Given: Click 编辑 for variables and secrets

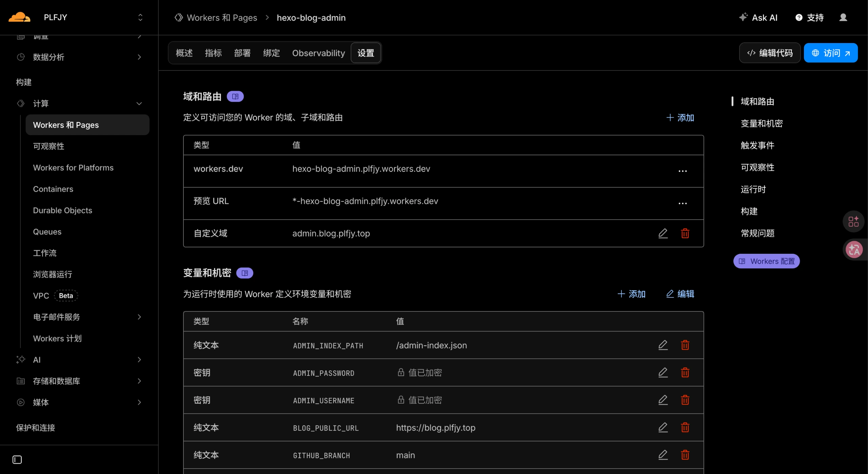Looking at the screenshot, I should (680, 294).
